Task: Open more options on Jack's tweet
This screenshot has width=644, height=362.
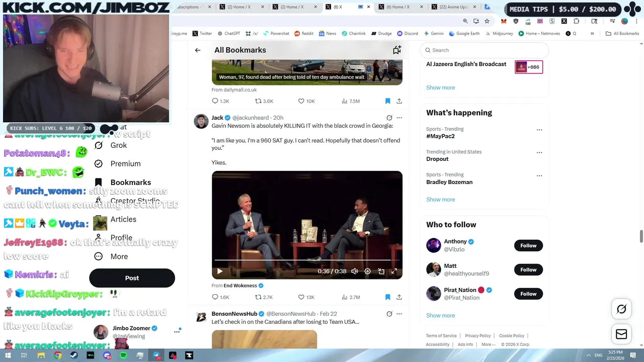Action: (x=399, y=118)
